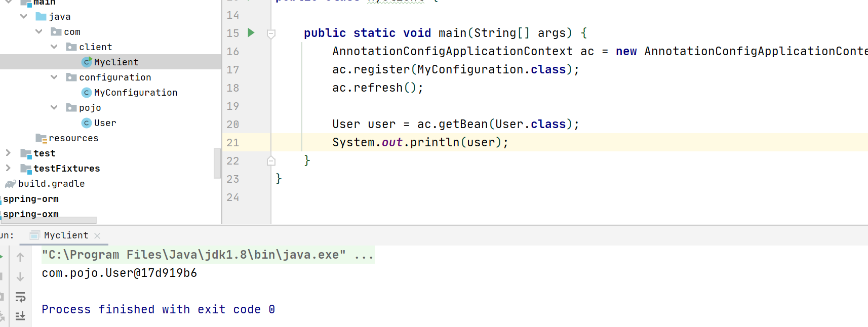The height and width of the screenshot is (327, 868).
Task: Collapse the com package chevron
Action: (x=39, y=31)
